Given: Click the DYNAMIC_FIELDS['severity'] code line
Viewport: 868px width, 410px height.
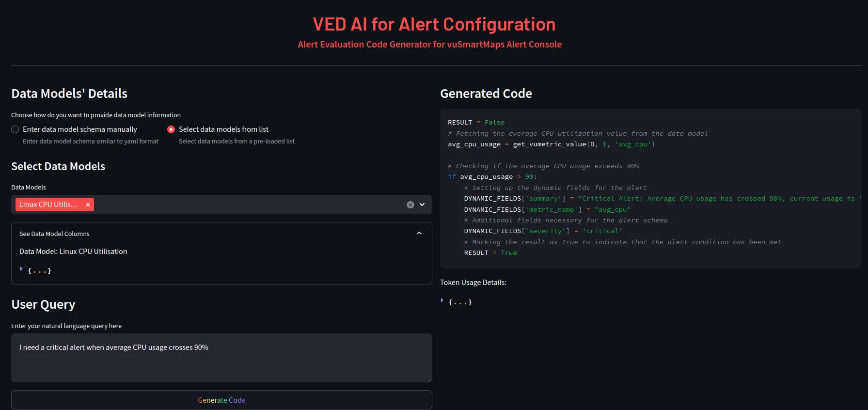Looking at the screenshot, I should coord(543,231).
